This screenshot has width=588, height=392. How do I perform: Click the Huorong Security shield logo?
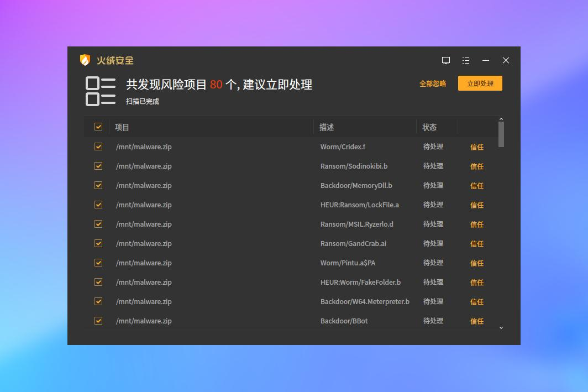[x=85, y=60]
